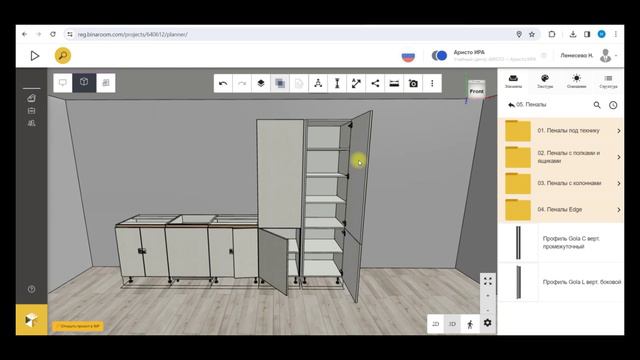Toggle the overlapping squares tool
Screen dimensions: 640x360
280,84
